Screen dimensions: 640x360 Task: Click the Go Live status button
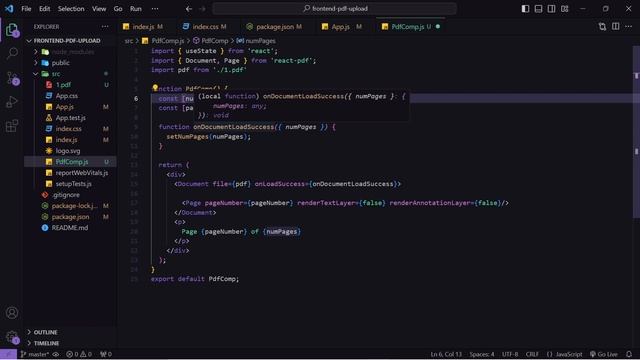point(604,354)
